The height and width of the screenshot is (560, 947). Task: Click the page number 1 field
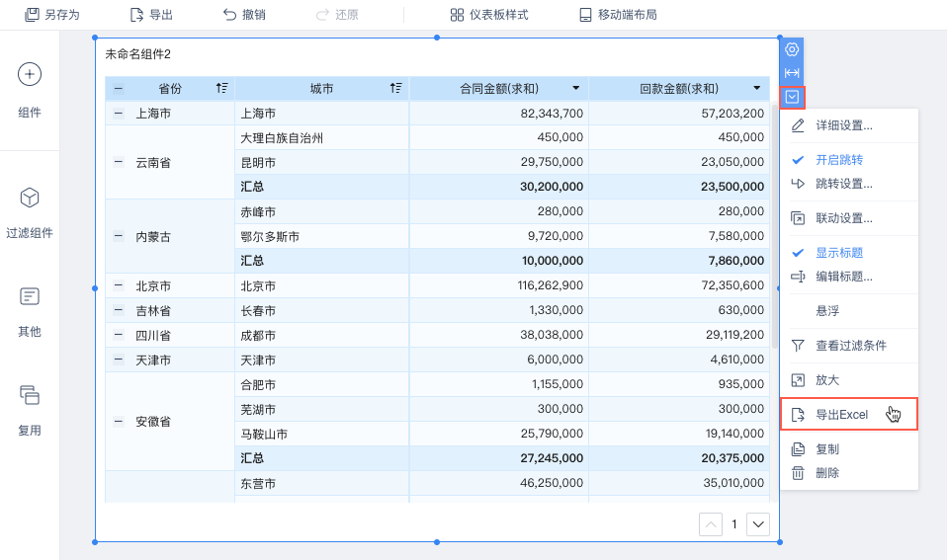tap(734, 524)
